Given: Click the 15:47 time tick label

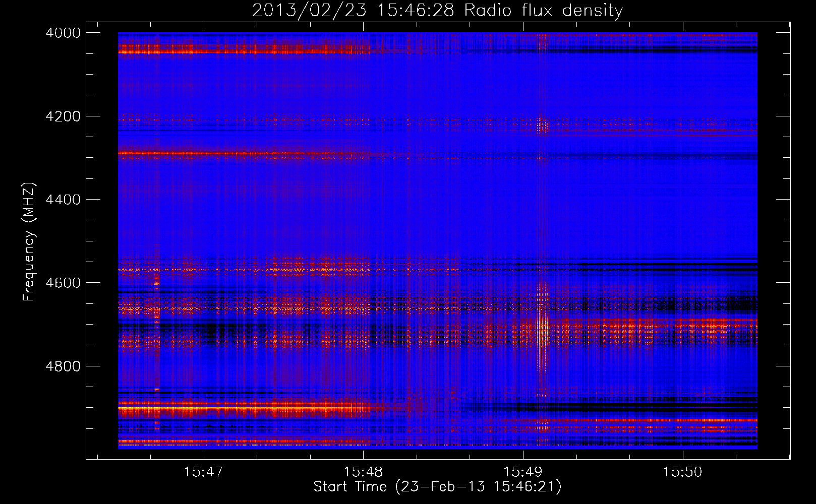Looking at the screenshot, I should 203,472.
